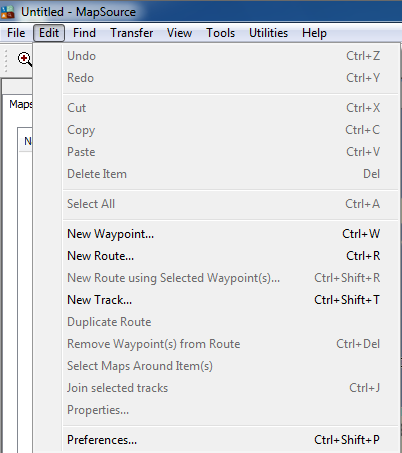This screenshot has height=453, width=402.
Task: Switch to the Maps tab
Action: click(20, 104)
